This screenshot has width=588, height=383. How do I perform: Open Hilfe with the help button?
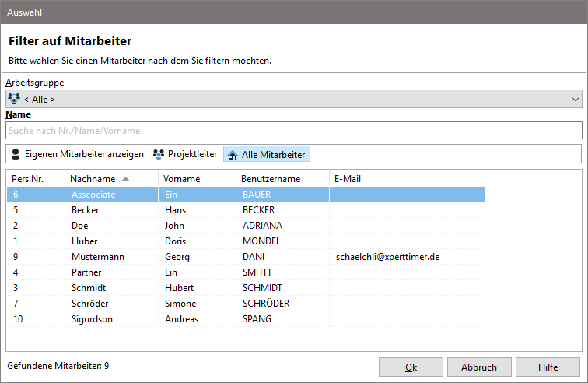coord(548,367)
